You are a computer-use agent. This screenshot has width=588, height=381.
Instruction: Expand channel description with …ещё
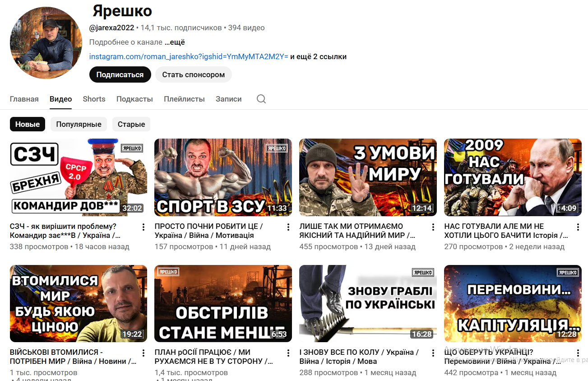click(175, 42)
